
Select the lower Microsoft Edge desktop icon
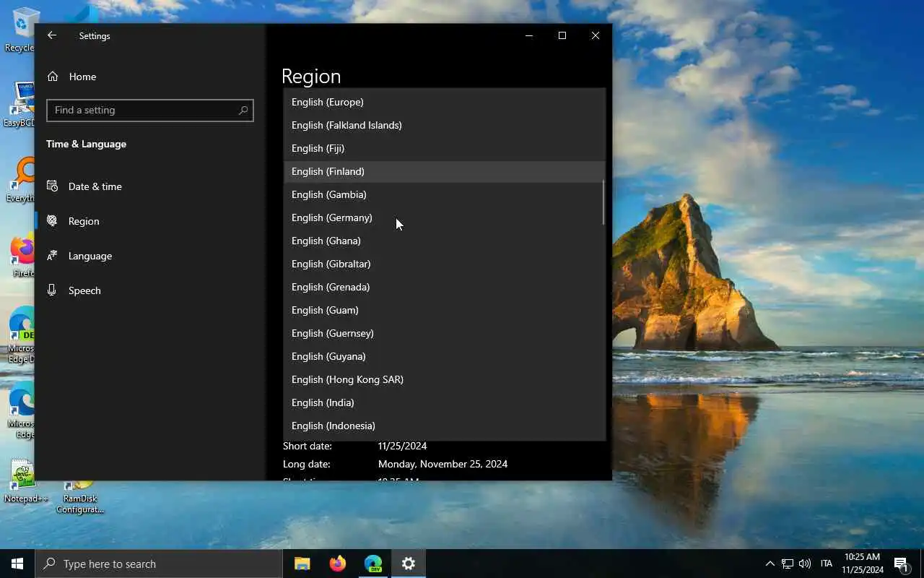tap(20, 410)
